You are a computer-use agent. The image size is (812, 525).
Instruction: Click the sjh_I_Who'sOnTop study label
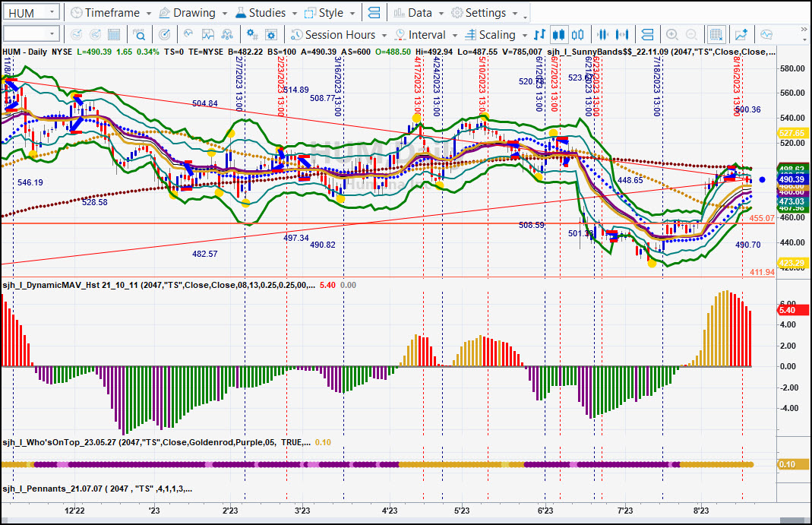[156, 442]
